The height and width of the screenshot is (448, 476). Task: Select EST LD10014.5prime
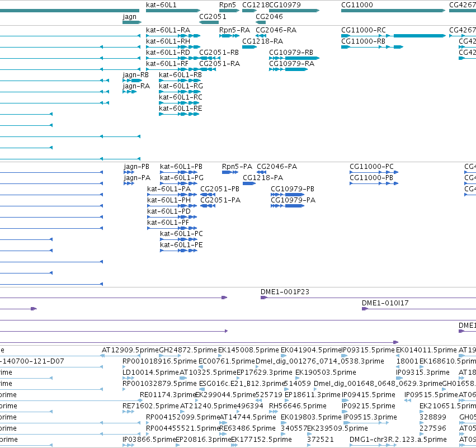click(150, 372)
